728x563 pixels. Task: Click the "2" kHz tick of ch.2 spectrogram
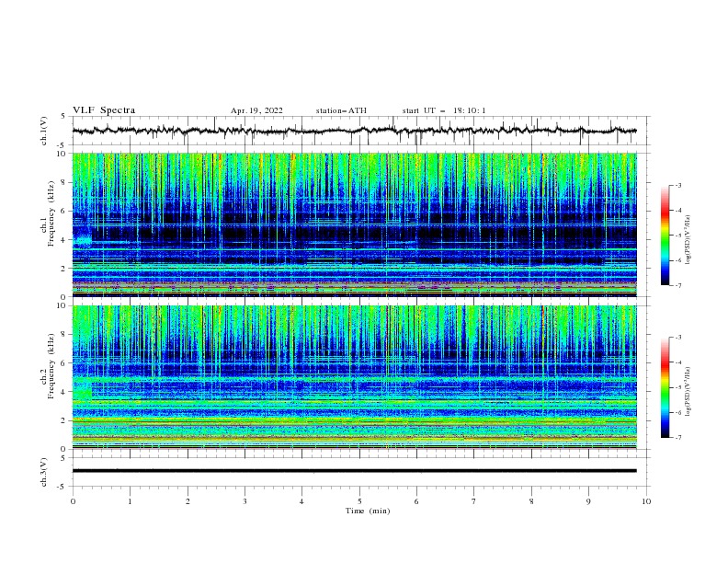pyautogui.click(x=65, y=420)
